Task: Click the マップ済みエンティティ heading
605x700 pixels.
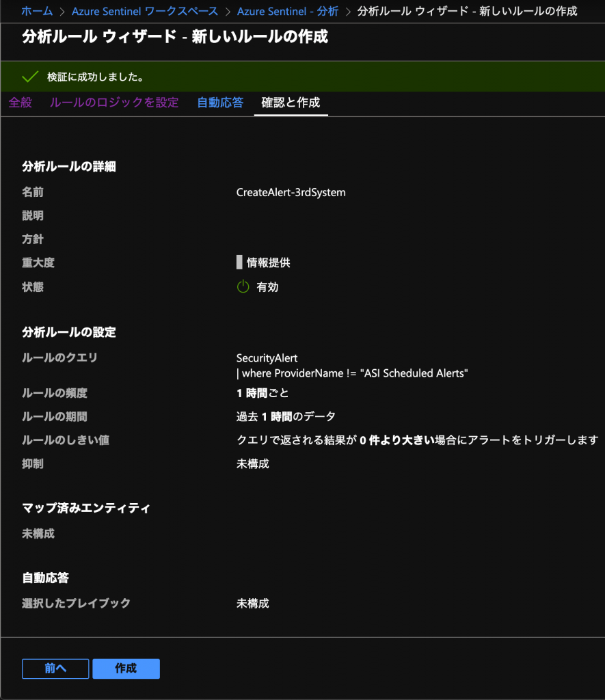Action: (86, 508)
